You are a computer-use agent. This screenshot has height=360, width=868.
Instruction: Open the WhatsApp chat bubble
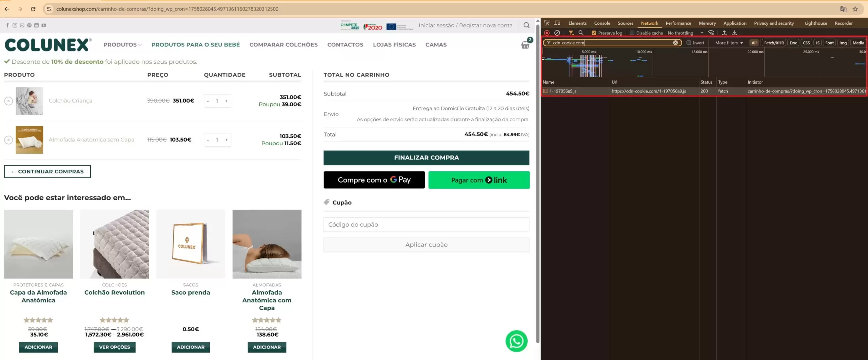tap(516, 341)
